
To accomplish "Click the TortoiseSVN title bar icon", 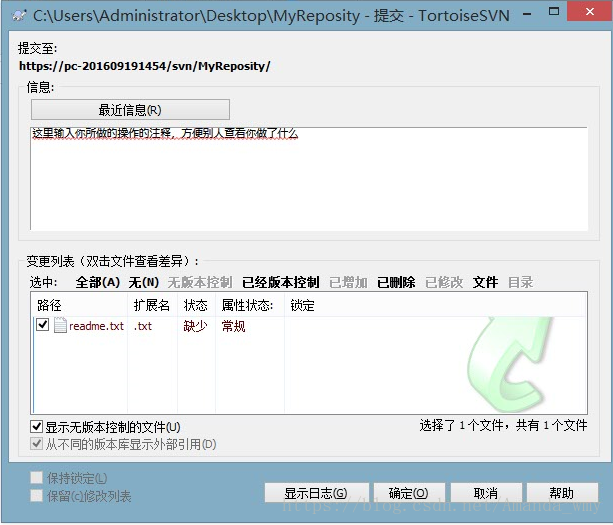I will click(x=19, y=16).
